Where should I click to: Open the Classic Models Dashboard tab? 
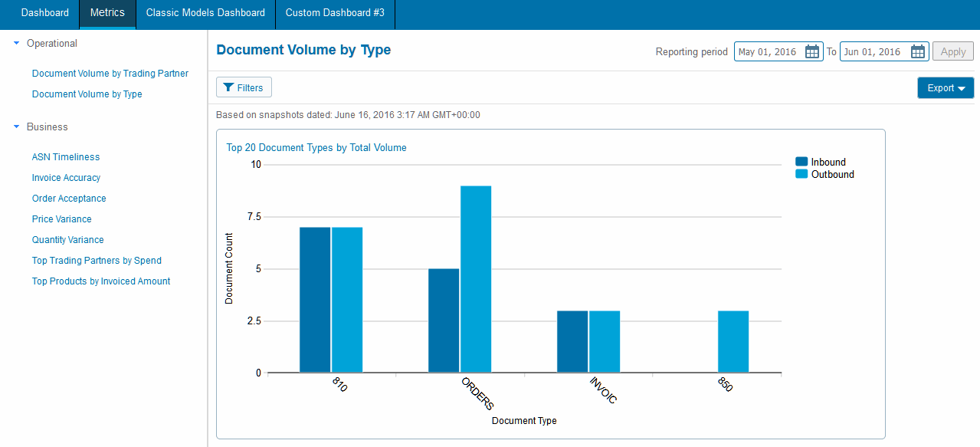pos(205,13)
